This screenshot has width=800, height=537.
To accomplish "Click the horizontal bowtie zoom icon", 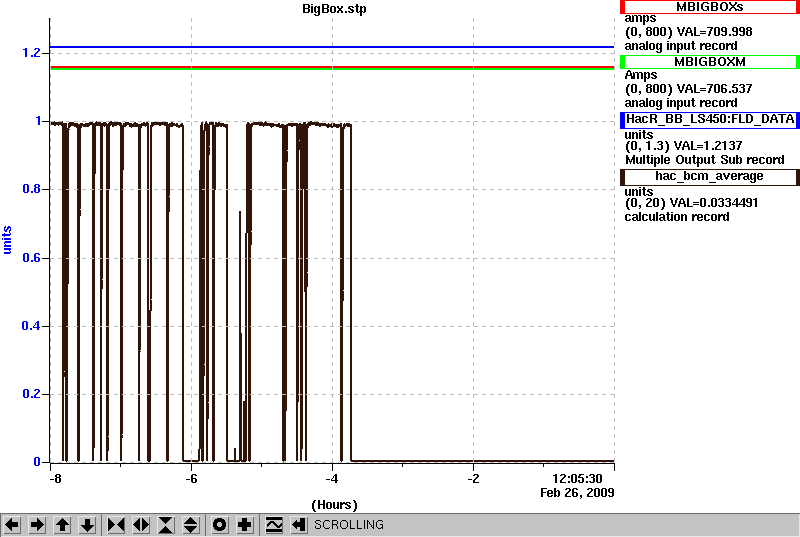I will click(116, 525).
